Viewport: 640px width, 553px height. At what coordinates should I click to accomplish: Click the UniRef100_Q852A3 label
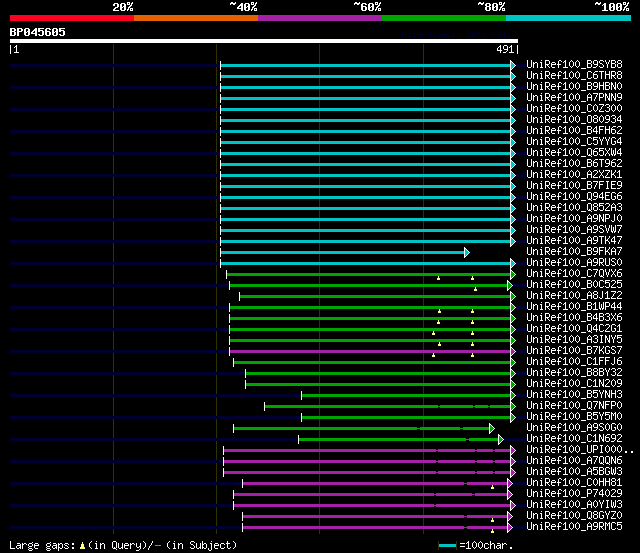(574, 208)
